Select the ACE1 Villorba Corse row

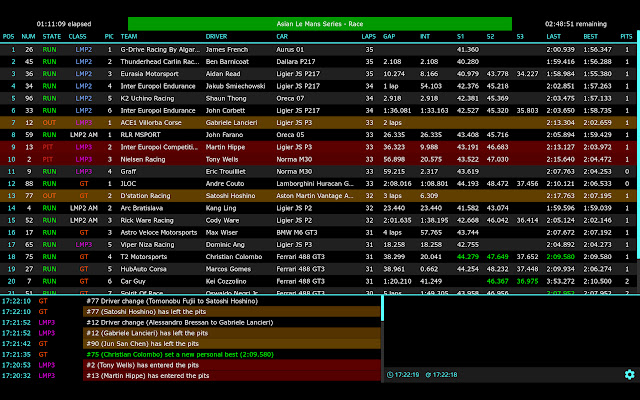318,122
